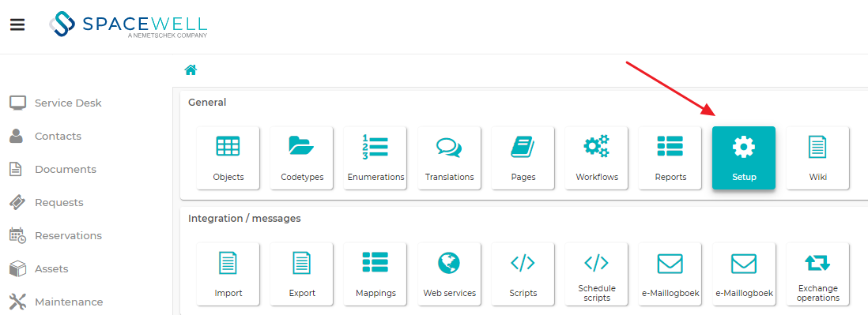The height and width of the screenshot is (315, 868).
Task: Select Reservations in the sidebar
Action: [x=55, y=235]
